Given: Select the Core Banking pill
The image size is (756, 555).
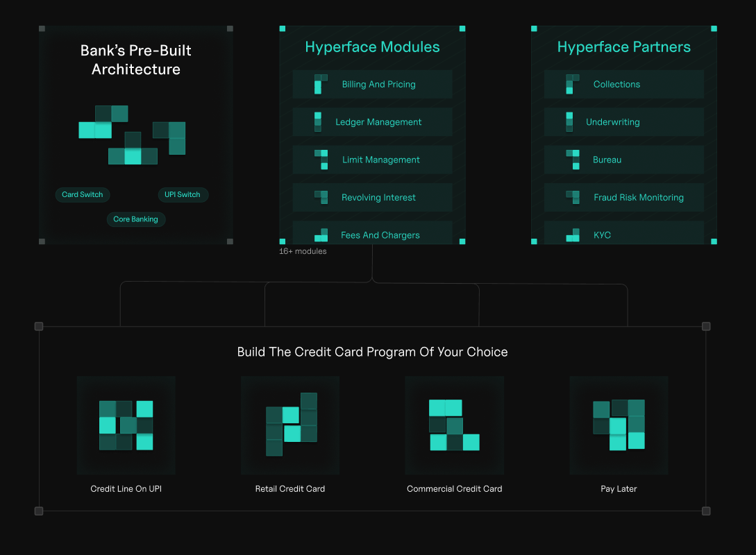Looking at the screenshot, I should (136, 219).
